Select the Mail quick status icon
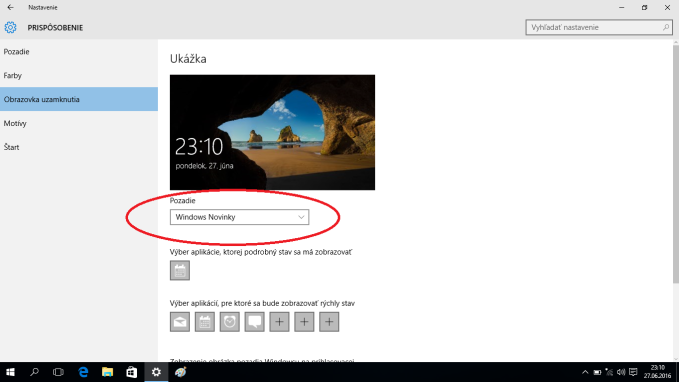This screenshot has height=382, width=679. [x=180, y=322]
